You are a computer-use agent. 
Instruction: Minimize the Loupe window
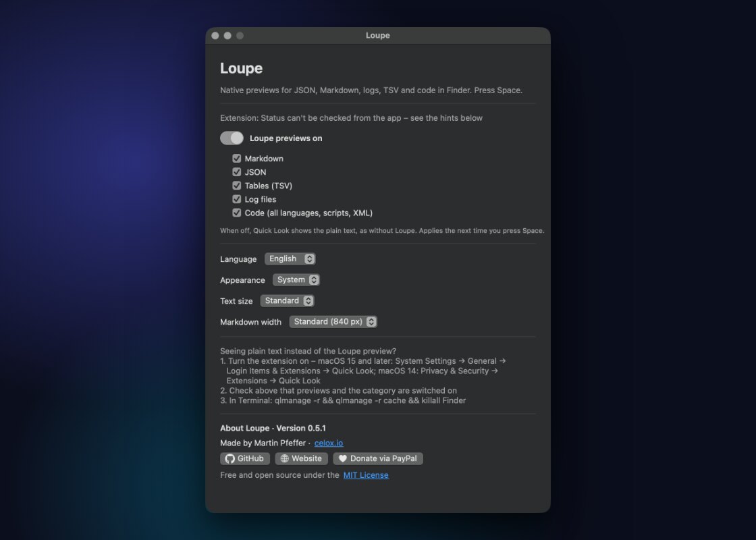(227, 36)
